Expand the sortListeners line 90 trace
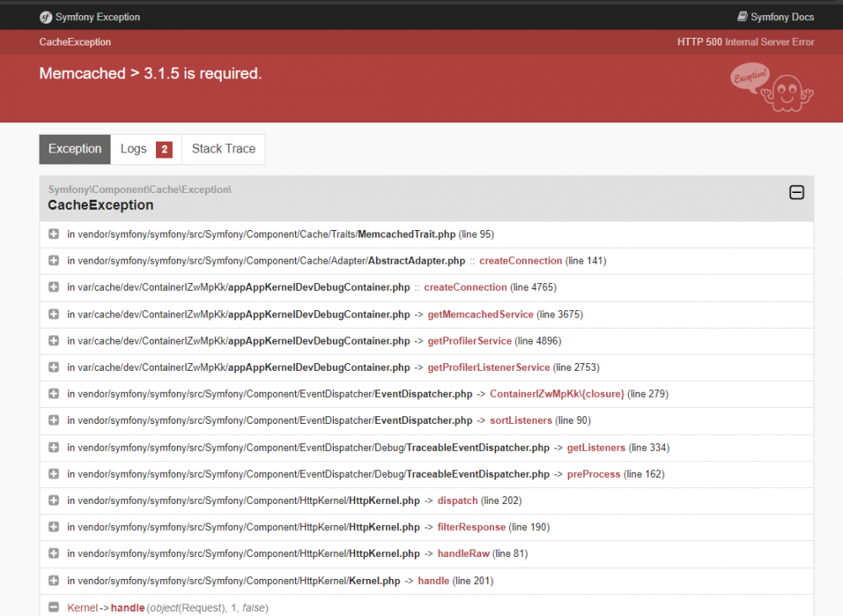This screenshot has height=616, width=843. click(53, 420)
